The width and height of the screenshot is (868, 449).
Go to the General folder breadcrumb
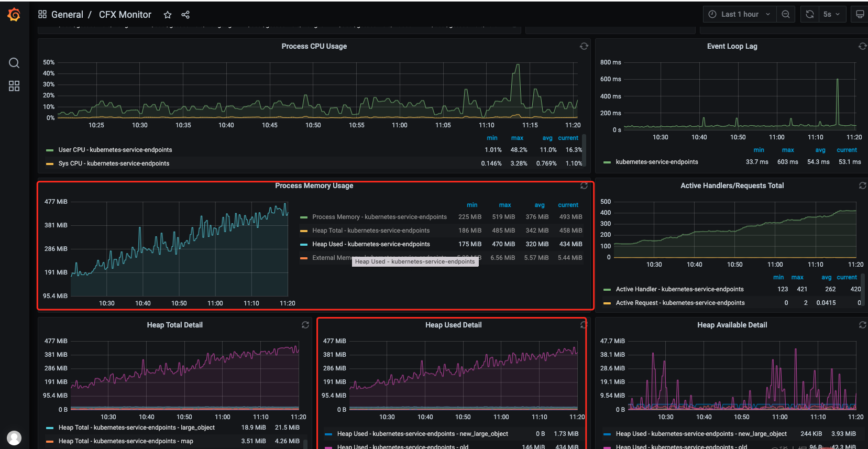[x=67, y=15]
